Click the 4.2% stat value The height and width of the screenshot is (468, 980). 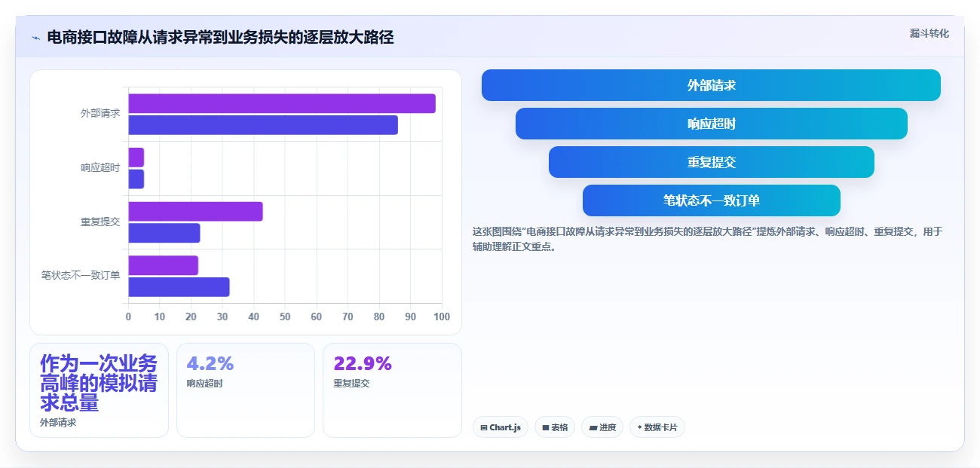tap(210, 363)
